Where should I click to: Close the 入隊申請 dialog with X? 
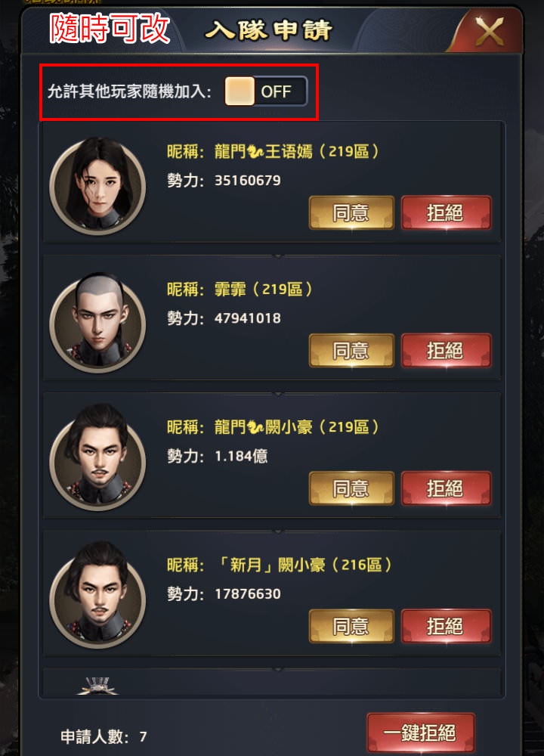tap(489, 32)
